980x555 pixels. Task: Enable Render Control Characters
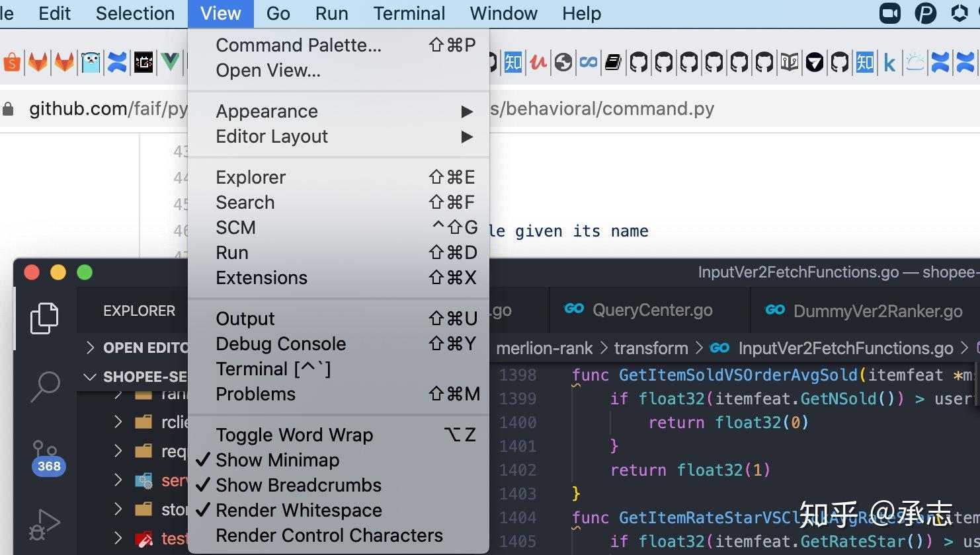339,535
